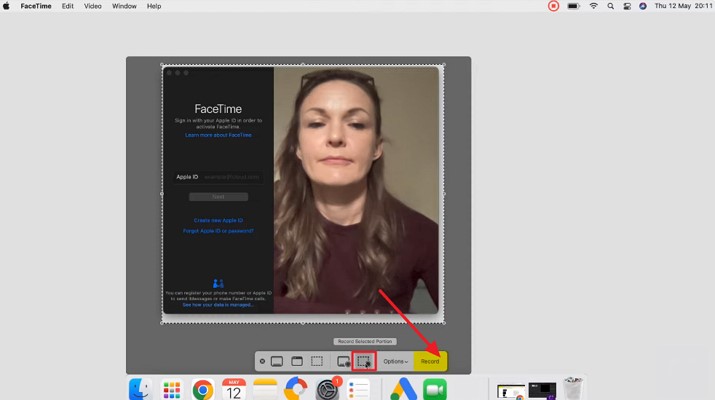The height and width of the screenshot is (400, 715).
Task: Open Learn more about FaceTime link
Action: pos(218,135)
